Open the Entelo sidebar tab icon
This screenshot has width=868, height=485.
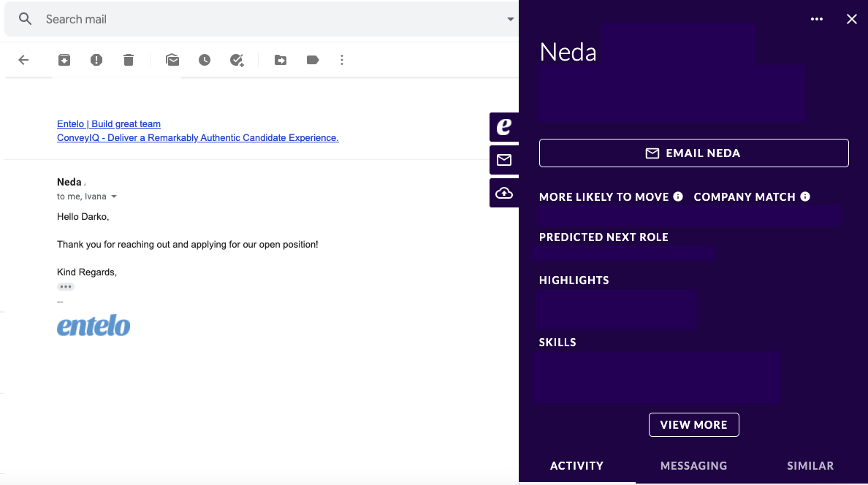coord(503,127)
